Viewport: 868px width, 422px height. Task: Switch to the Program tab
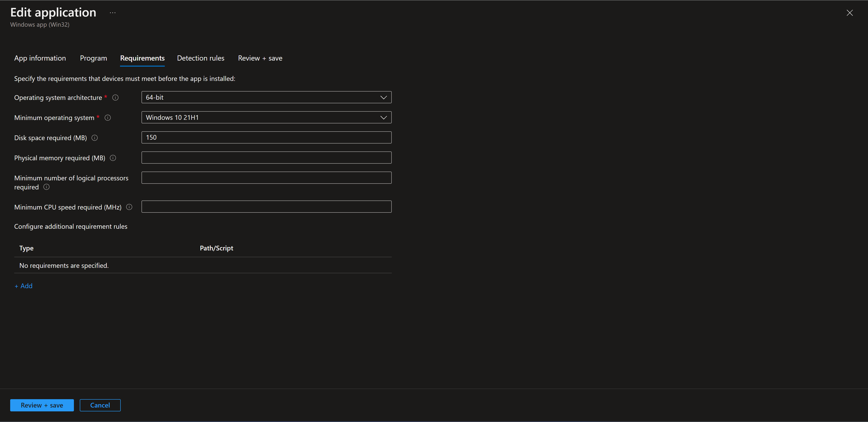tap(93, 58)
